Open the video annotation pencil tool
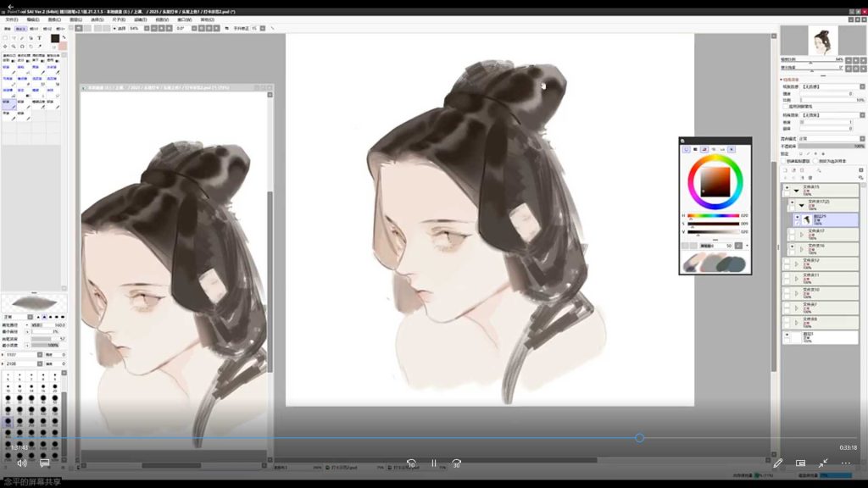This screenshot has width=868, height=488. tap(777, 463)
